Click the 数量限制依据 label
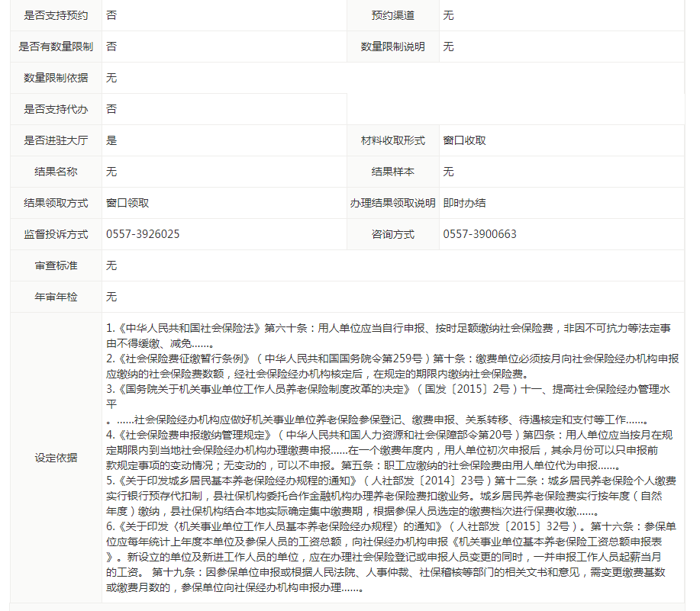Screen dimensions: 700x611 [56, 78]
